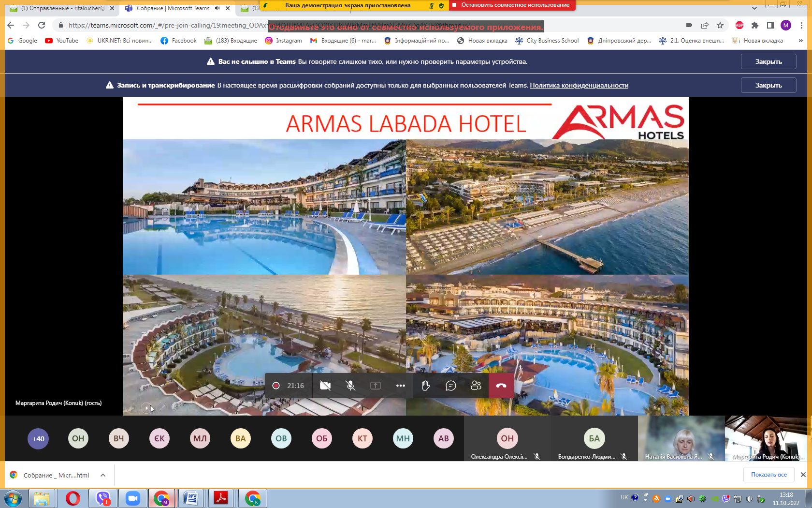Stop screen sharing with Остановить совместное использование
Image resolution: width=812 pixels, height=508 pixels.
pos(512,5)
